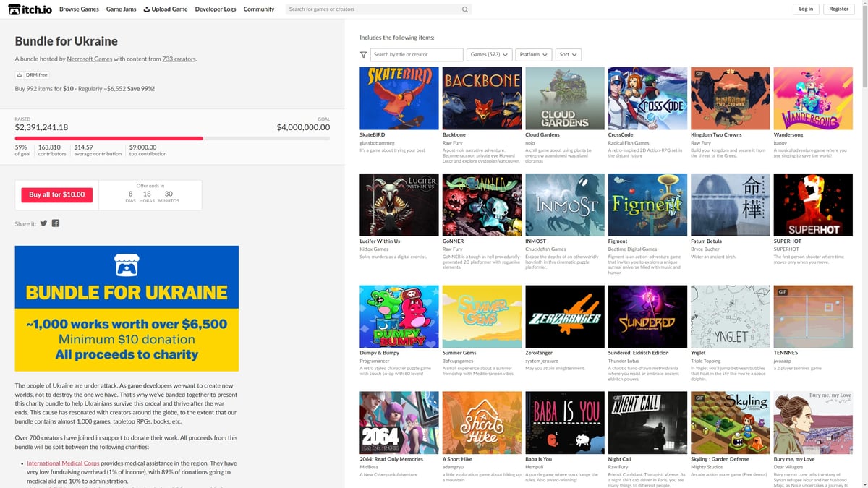Focus the Search by title or creator field
Screen dimensions: 868x488
tap(417, 55)
